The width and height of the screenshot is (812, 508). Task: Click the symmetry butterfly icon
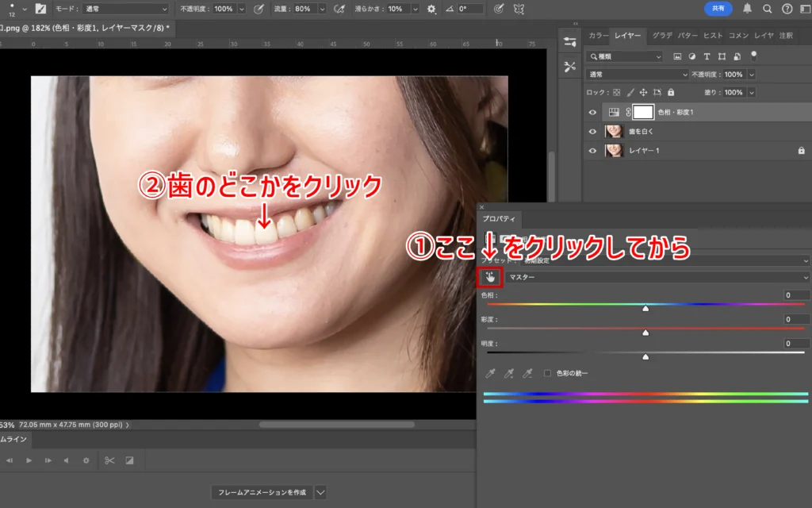click(519, 9)
